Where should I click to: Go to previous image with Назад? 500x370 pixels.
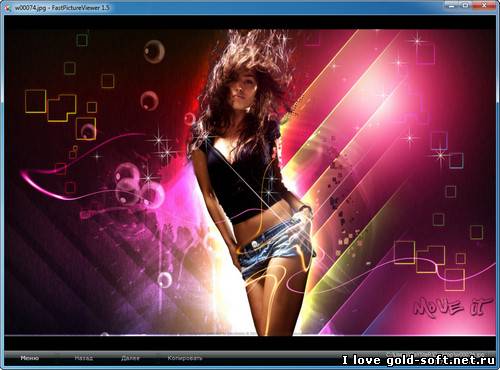pos(84,358)
